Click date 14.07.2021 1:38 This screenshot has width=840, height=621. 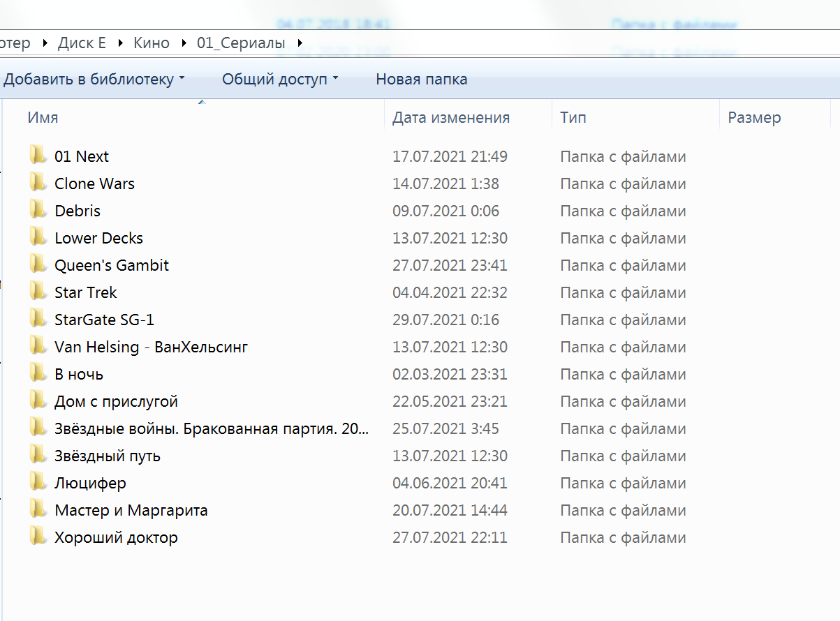[445, 184]
